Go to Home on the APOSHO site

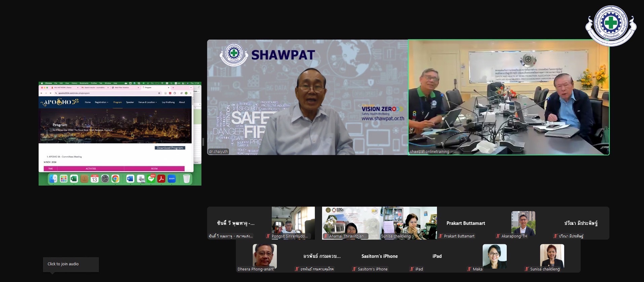tap(88, 102)
